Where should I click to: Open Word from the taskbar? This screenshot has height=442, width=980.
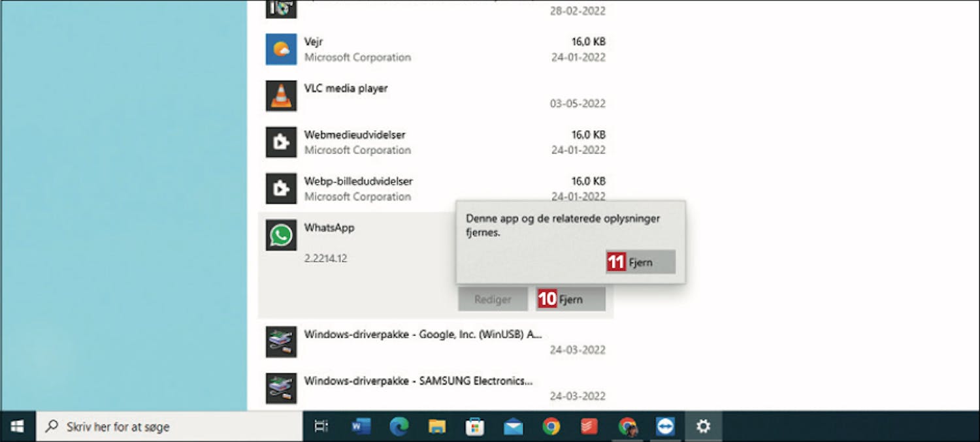coord(361,426)
